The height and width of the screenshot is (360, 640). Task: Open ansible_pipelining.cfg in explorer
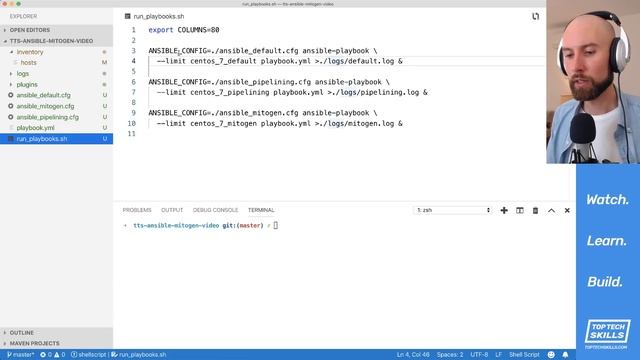pyautogui.click(x=56, y=117)
